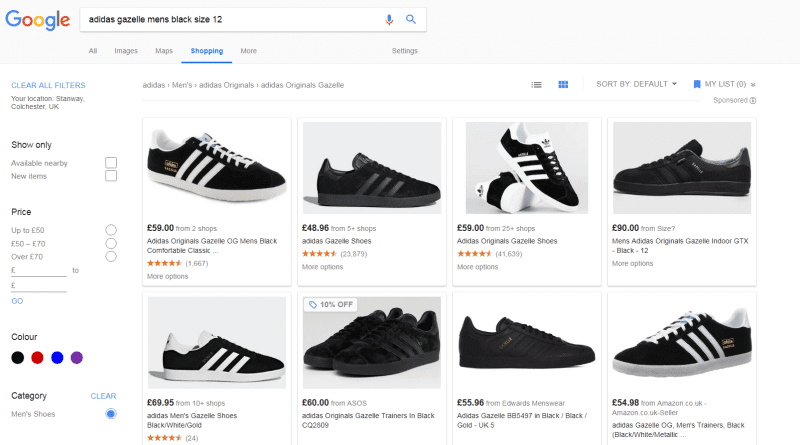Click Mens Adidas Originals Gazelle Indoor GTX title

coord(680,245)
